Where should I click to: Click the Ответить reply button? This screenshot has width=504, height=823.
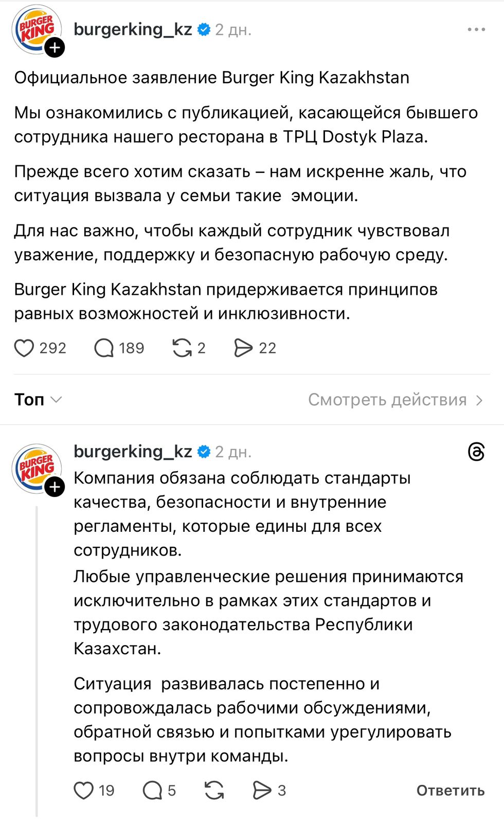450,791
